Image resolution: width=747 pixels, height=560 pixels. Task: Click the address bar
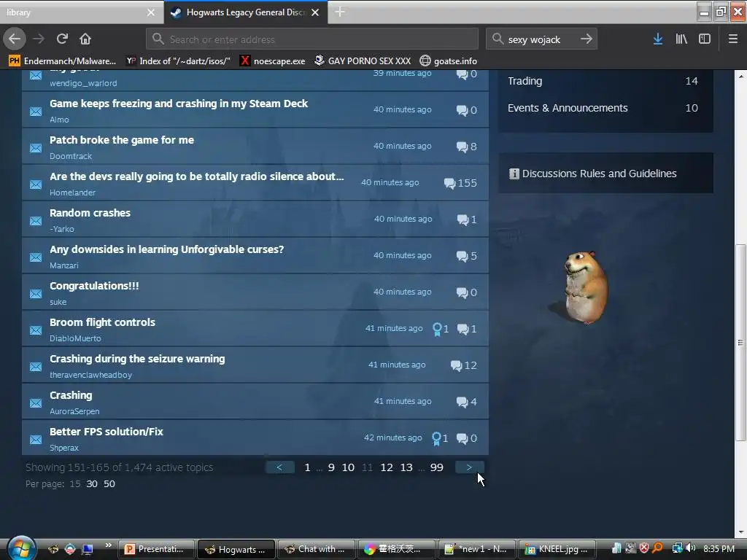(312, 39)
